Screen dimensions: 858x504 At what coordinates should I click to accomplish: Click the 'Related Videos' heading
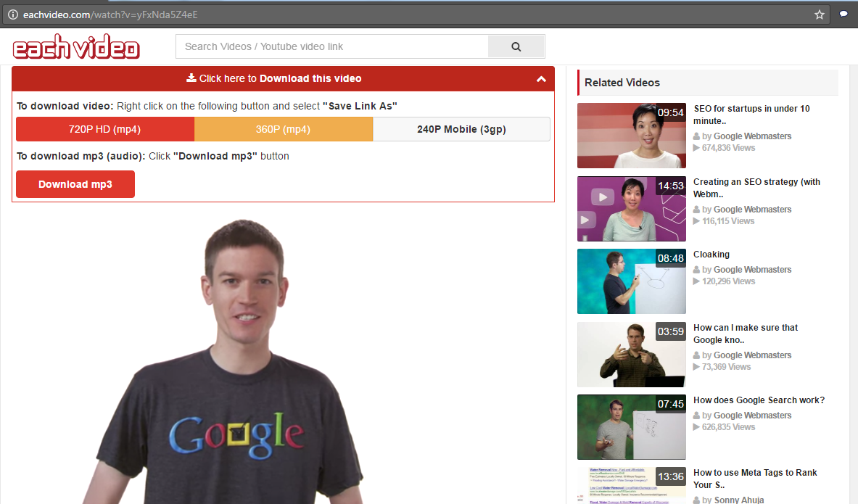(x=622, y=83)
